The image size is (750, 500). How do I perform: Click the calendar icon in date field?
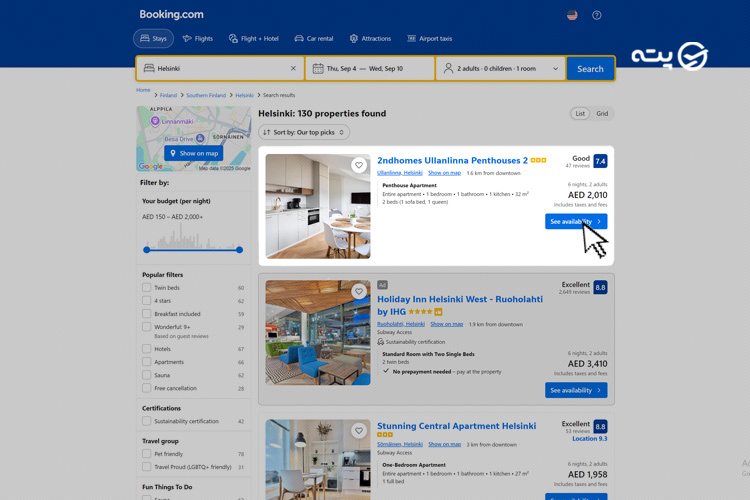(318, 69)
